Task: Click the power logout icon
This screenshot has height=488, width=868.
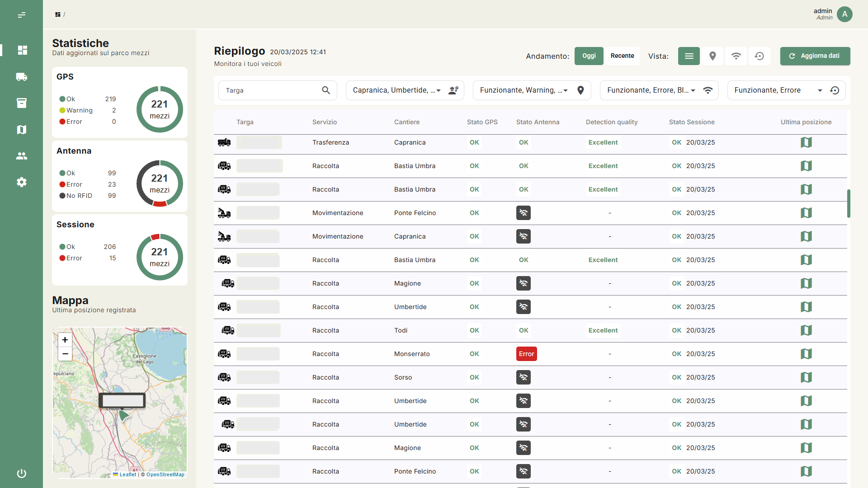Action: [x=21, y=474]
